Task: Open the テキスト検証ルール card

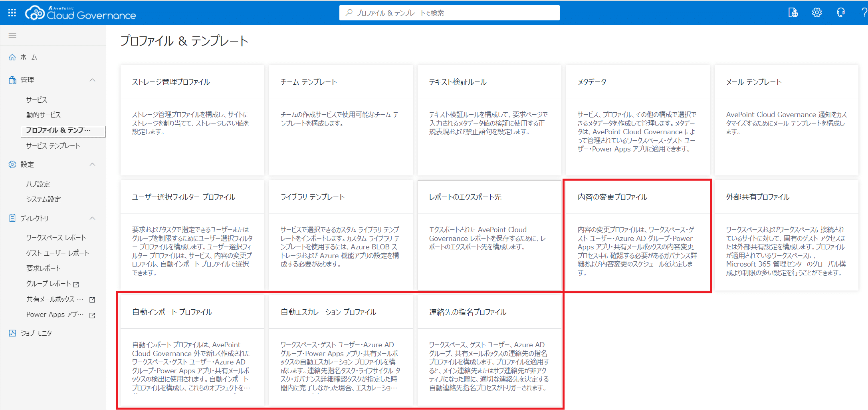Action: pos(489,120)
